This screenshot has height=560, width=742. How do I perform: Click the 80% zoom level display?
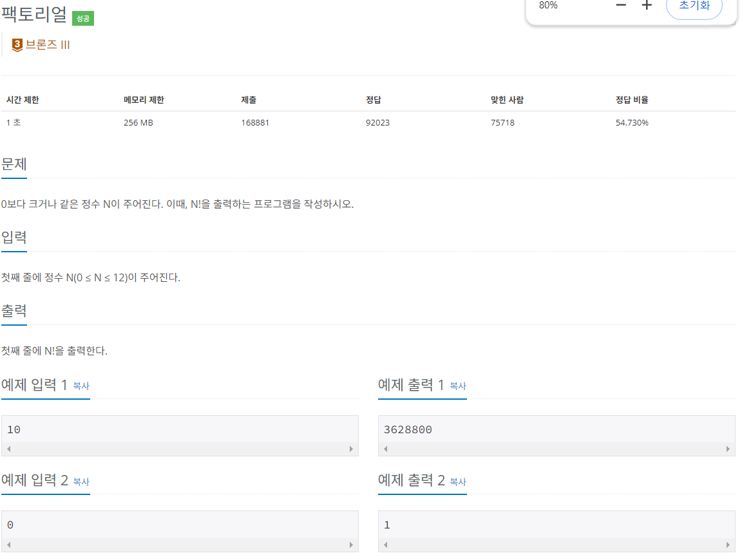click(547, 5)
